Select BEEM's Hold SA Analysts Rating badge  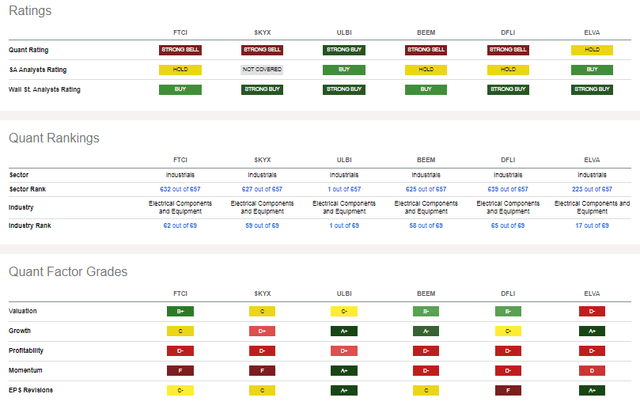click(426, 70)
